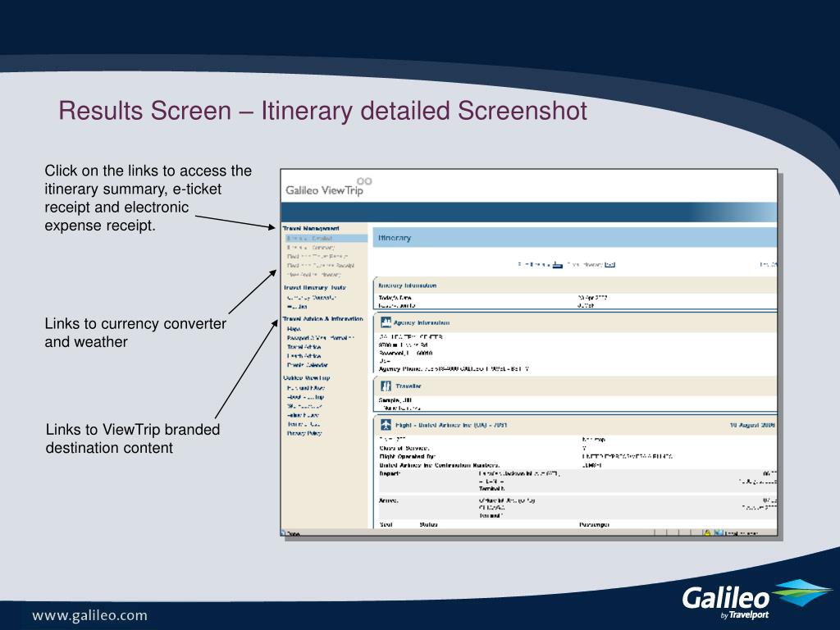Image resolution: width=840 pixels, height=630 pixels.
Task: Click the www.galileo.com footer text
Action: (89, 615)
